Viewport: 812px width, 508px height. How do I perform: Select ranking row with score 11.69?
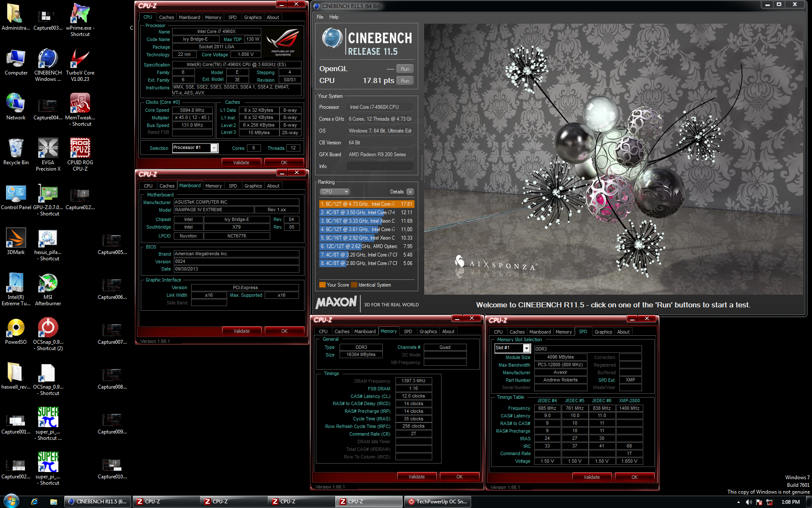pyautogui.click(x=366, y=221)
